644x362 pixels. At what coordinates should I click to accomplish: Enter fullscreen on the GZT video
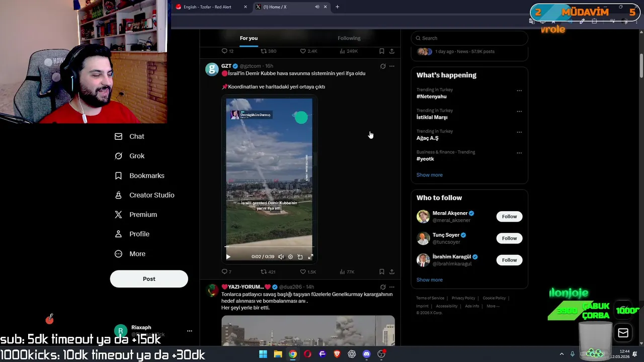coord(310,257)
